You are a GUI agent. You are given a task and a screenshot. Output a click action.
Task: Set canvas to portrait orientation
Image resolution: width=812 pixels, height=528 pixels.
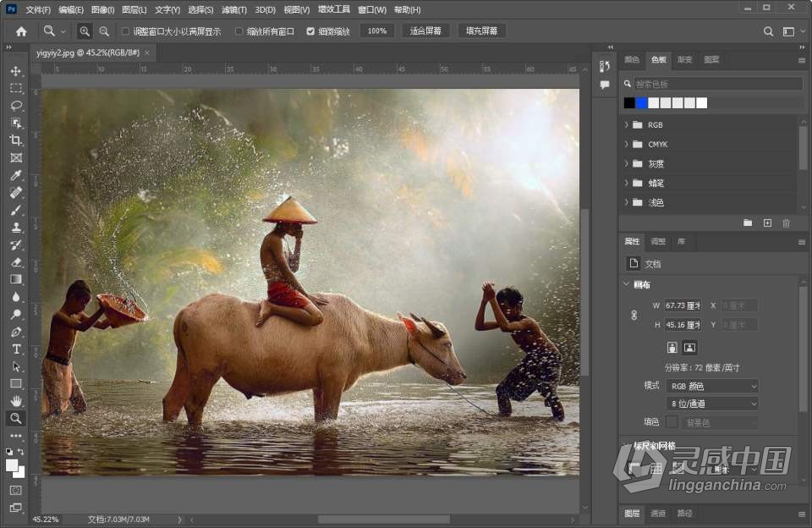point(672,348)
